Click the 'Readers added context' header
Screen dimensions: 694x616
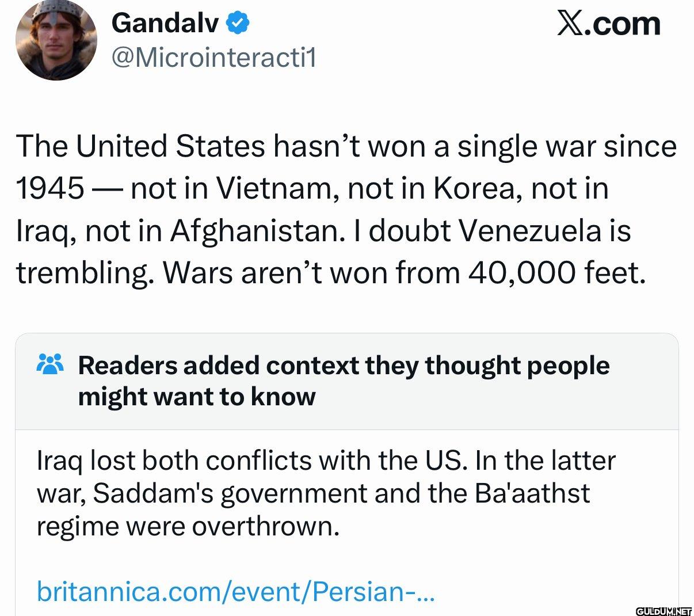click(x=344, y=381)
